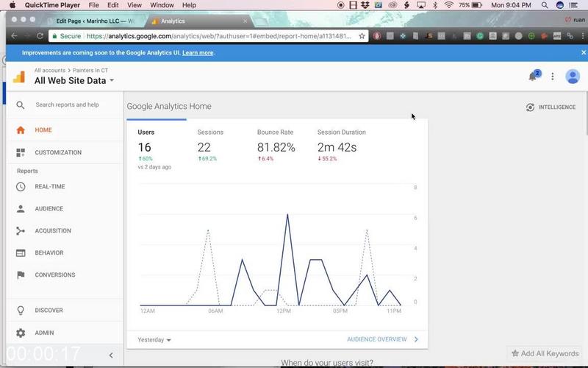Expand the AUDIENCE reports section
Image resolution: width=588 pixels, height=368 pixels.
point(65,209)
